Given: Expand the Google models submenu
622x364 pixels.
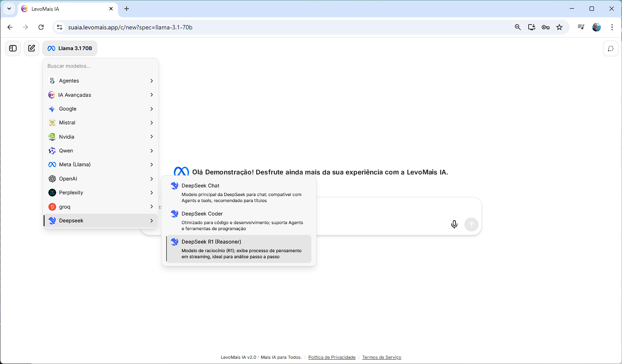Looking at the screenshot, I should 101,109.
